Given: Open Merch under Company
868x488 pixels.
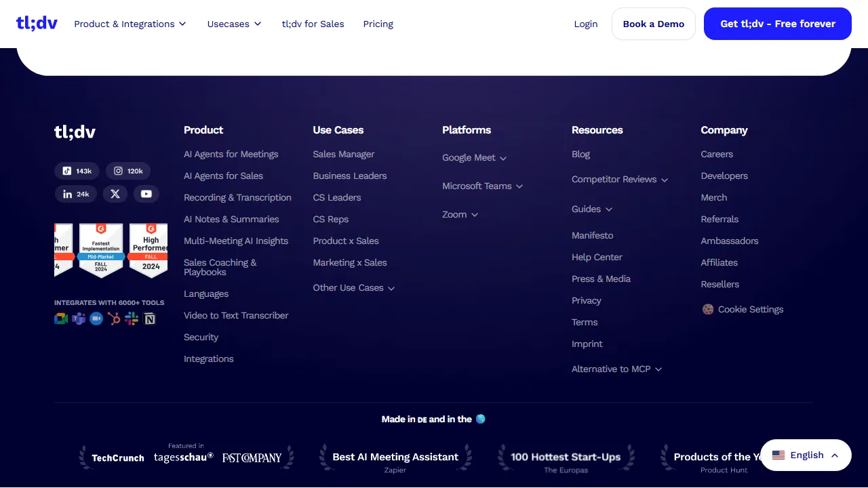Looking at the screenshot, I should pyautogui.click(x=714, y=197).
